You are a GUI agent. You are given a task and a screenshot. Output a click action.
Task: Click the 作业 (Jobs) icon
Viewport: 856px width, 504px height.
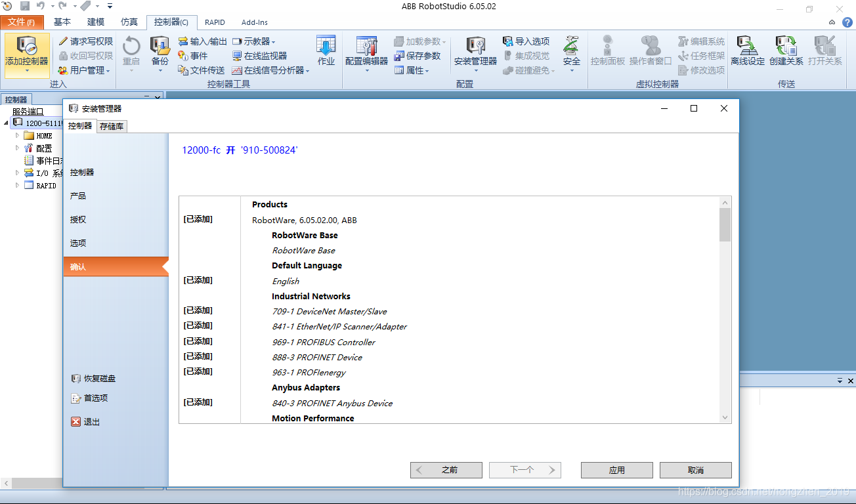click(x=326, y=46)
